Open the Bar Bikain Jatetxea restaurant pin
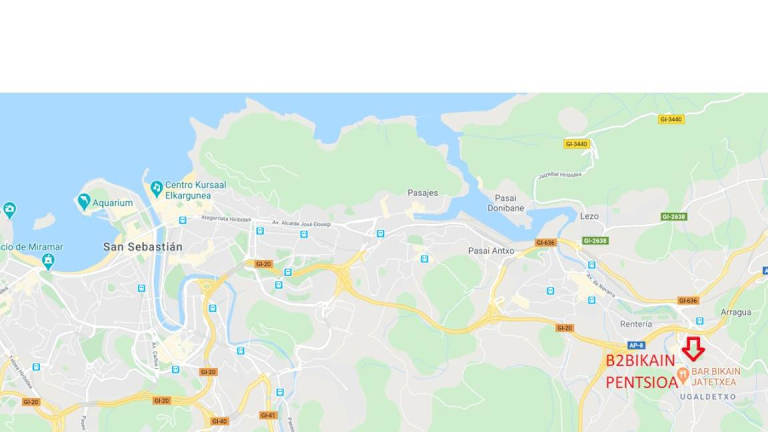The width and height of the screenshot is (768, 432). tap(683, 376)
